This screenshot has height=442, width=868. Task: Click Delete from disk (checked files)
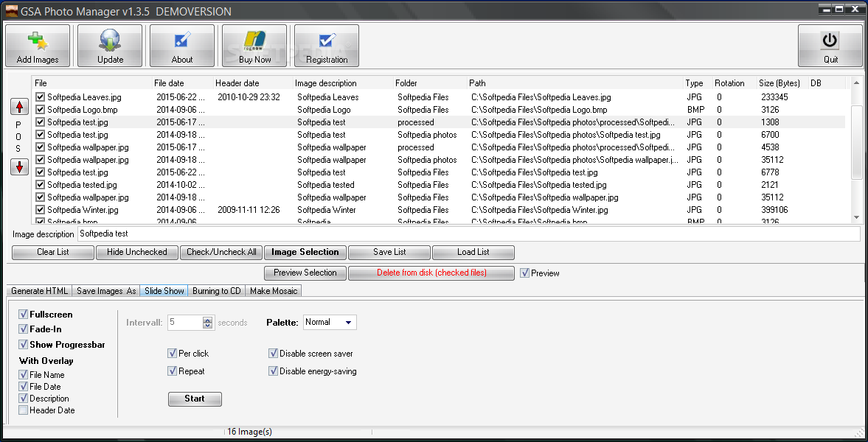pos(431,273)
